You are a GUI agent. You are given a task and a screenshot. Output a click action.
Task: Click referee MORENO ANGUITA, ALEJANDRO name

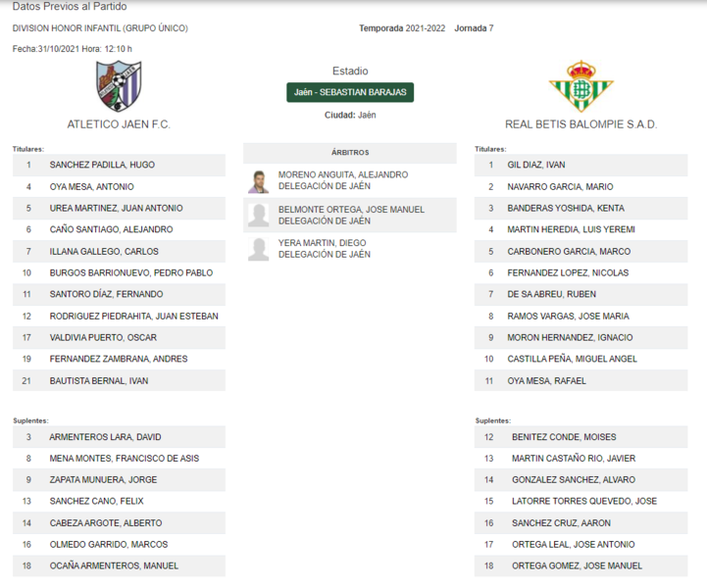point(342,174)
